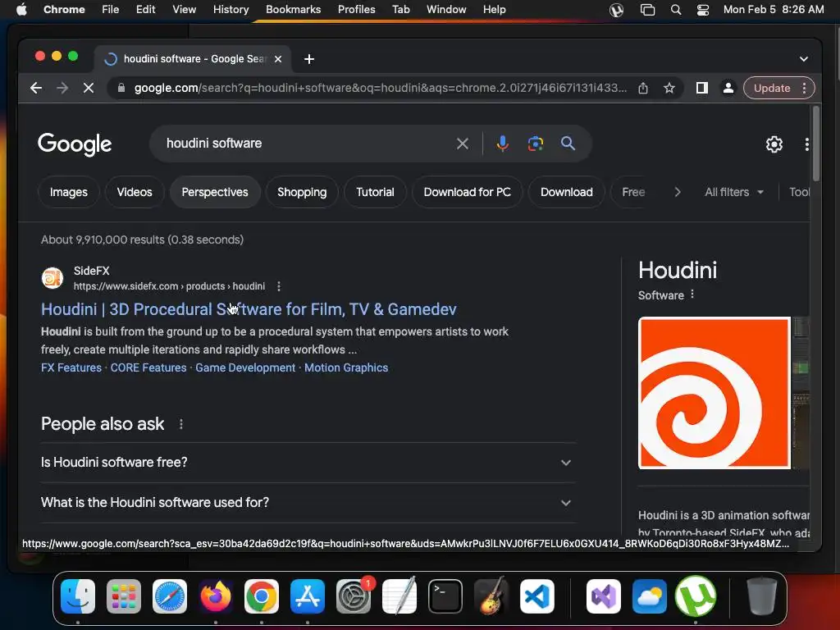Screen dimensions: 840x630
Task: Open Finder from the Dock
Action: pyautogui.click(x=78, y=596)
